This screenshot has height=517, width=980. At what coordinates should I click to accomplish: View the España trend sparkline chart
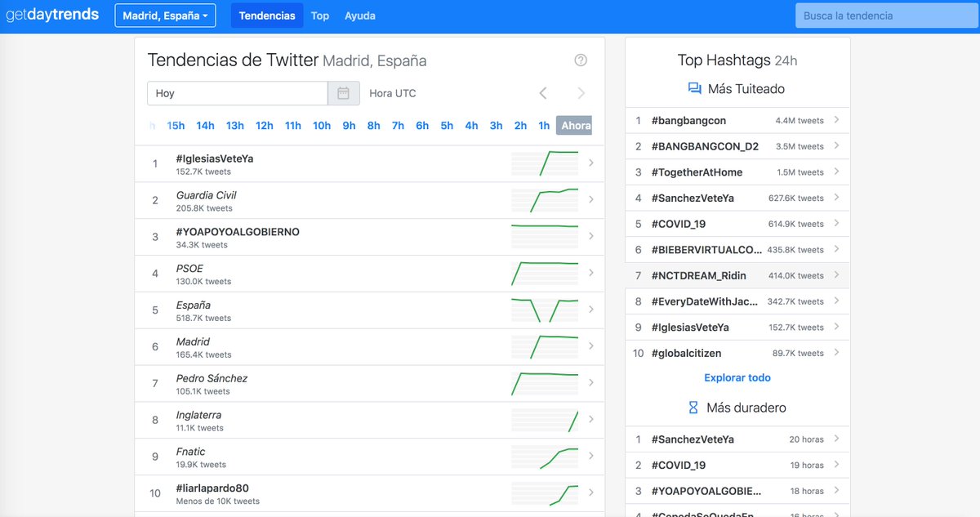(545, 310)
